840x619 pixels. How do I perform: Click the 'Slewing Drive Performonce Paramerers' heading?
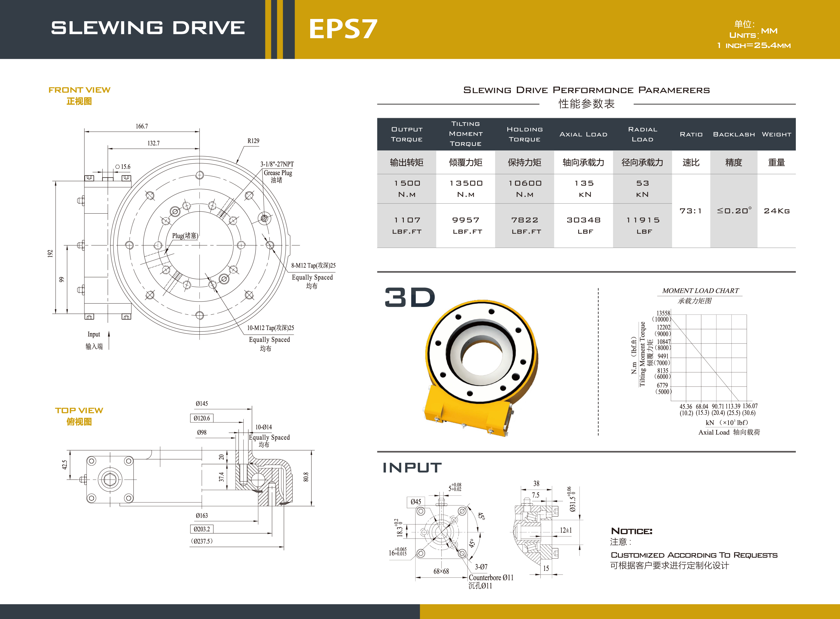[x=586, y=90]
